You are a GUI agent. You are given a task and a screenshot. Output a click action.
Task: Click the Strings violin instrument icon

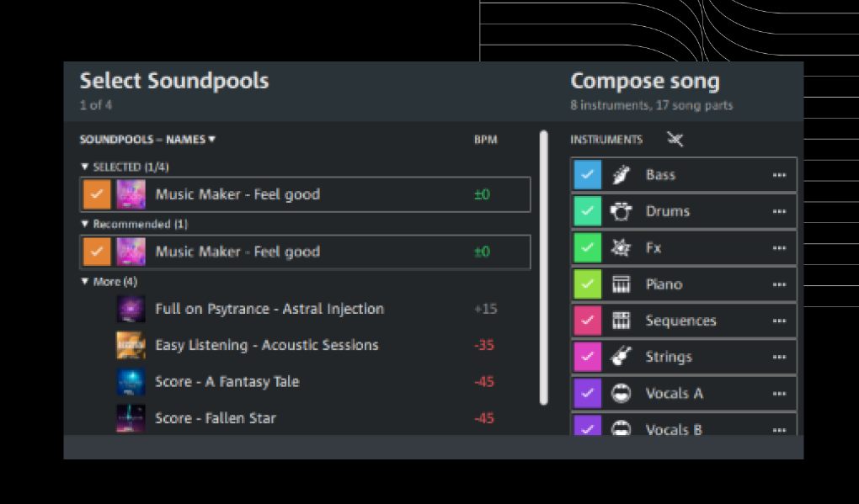[x=622, y=357]
